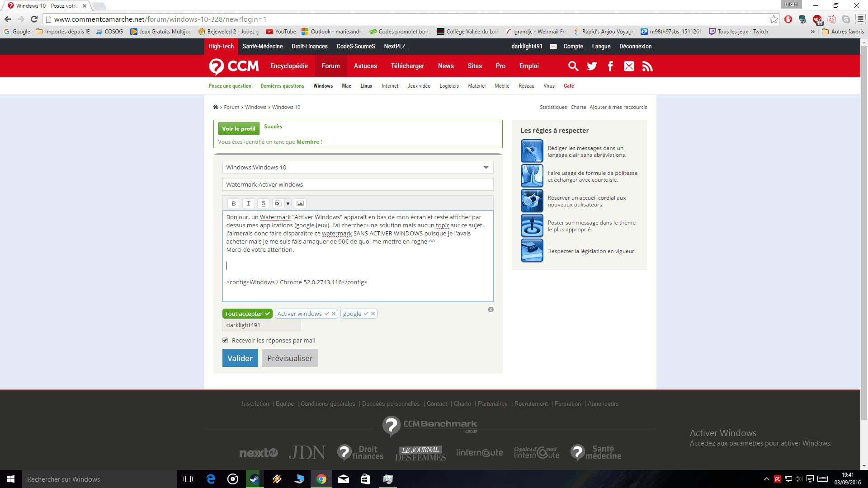Open the Contact footer link
Image resolution: width=868 pixels, height=488 pixels.
[437, 404]
